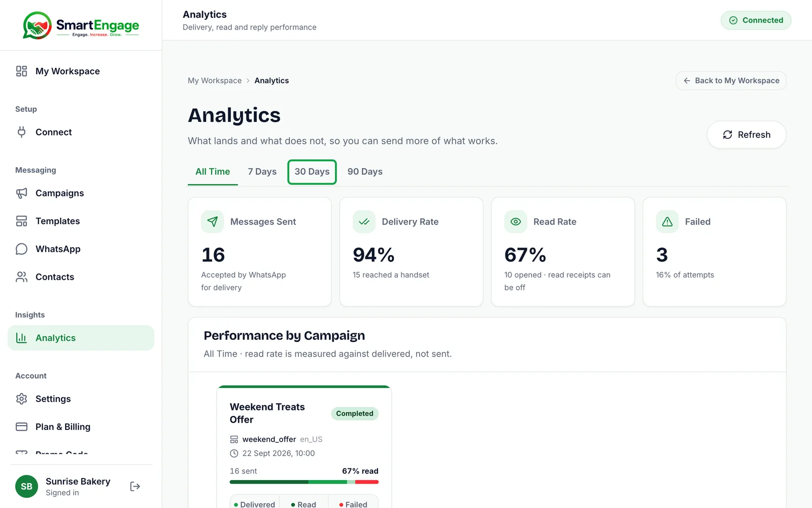812x508 pixels.
Task: Click the Settings gear icon
Action: click(x=21, y=399)
